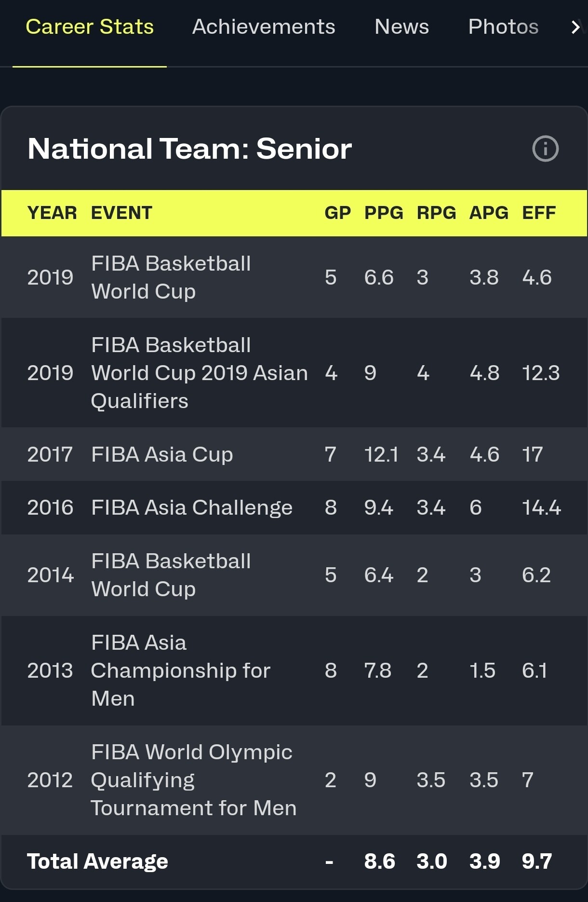This screenshot has height=902, width=588.
Task: Select the Photos tab
Action: 503,27
